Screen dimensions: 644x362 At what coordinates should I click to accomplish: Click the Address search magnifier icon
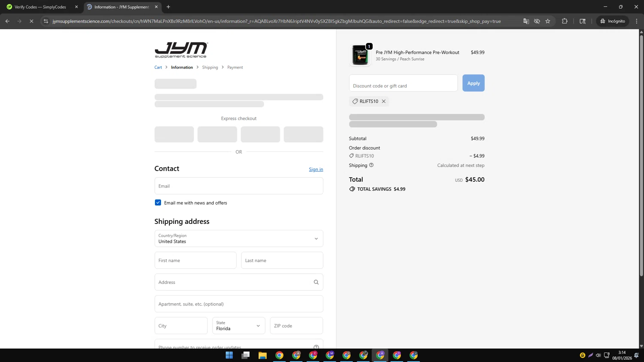(316, 282)
